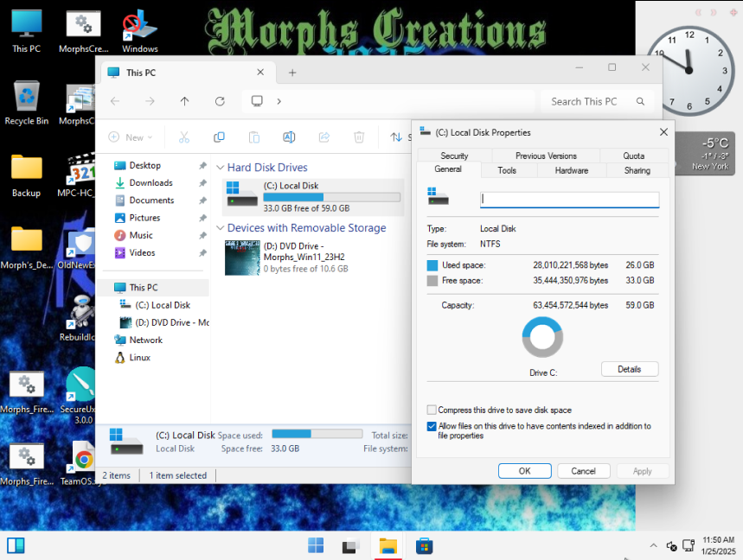
Task: Open Task View from the taskbar
Action: (350, 546)
